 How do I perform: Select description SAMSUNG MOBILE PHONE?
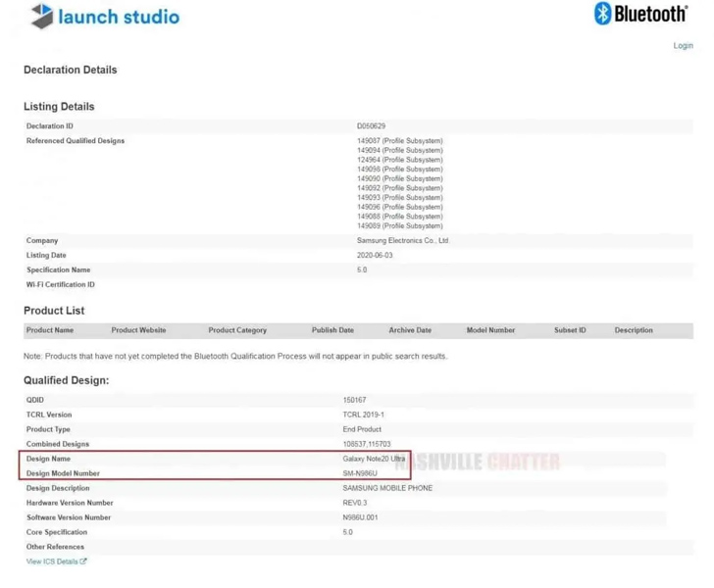coord(387,488)
